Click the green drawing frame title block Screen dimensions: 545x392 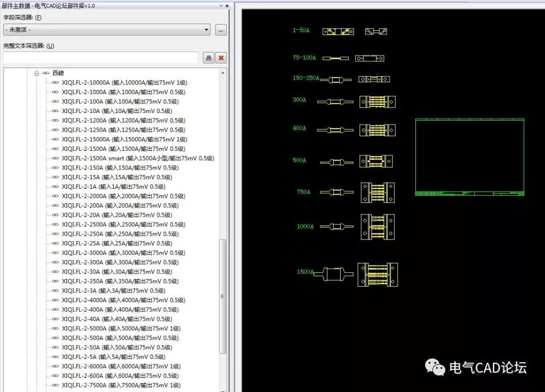click(469, 193)
